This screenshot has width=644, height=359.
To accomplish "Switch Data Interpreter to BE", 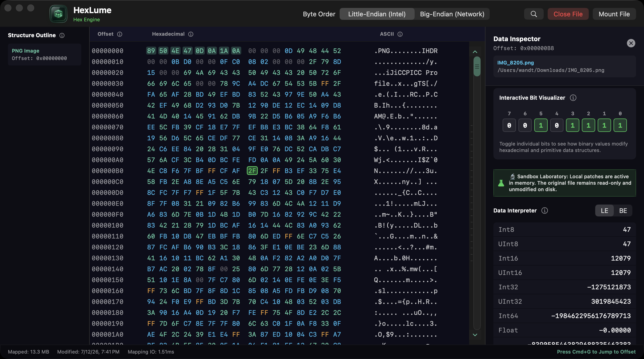I will (x=623, y=211).
